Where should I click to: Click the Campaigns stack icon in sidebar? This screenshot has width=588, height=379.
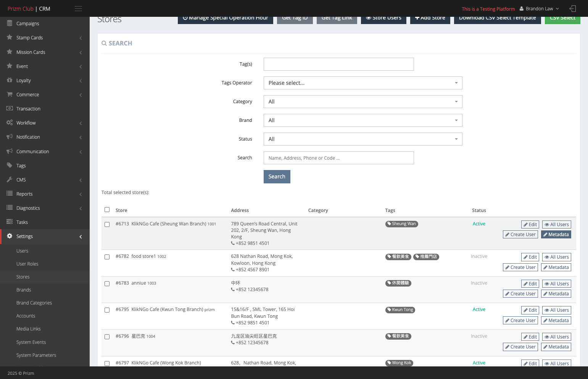[x=10, y=23]
